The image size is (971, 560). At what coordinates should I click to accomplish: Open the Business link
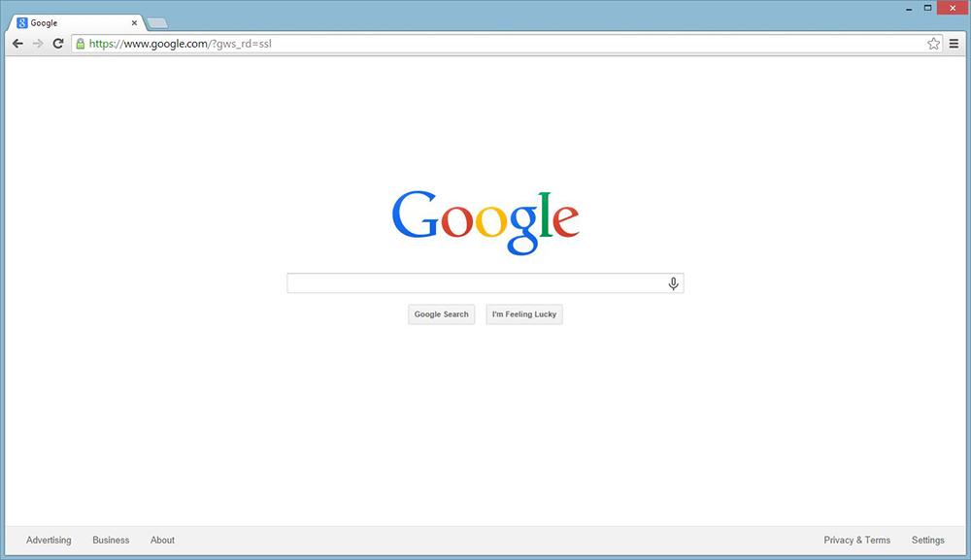point(110,540)
